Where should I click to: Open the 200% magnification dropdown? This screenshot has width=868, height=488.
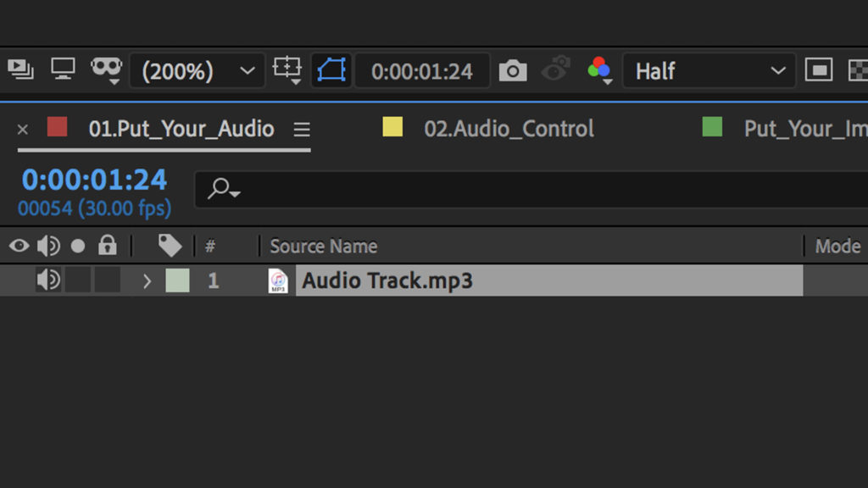pyautogui.click(x=198, y=71)
